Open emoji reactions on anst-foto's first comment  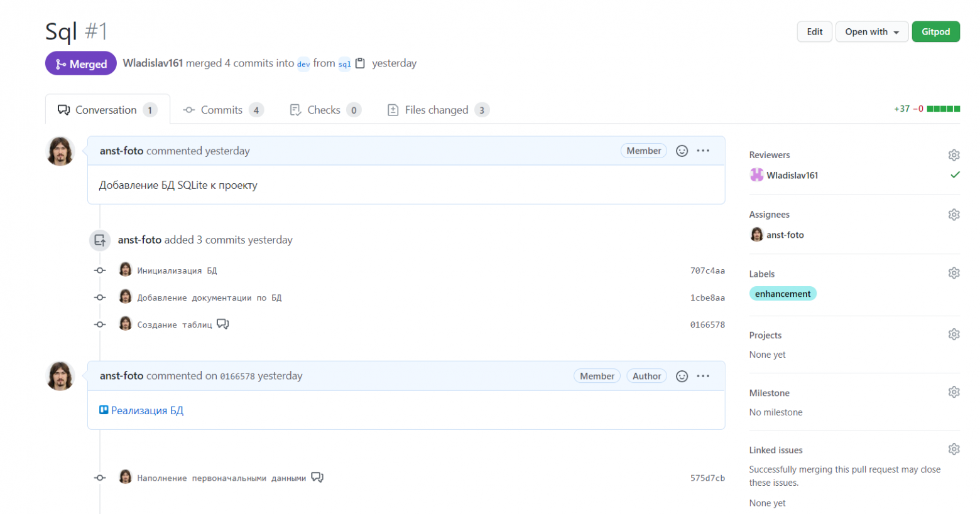click(682, 151)
